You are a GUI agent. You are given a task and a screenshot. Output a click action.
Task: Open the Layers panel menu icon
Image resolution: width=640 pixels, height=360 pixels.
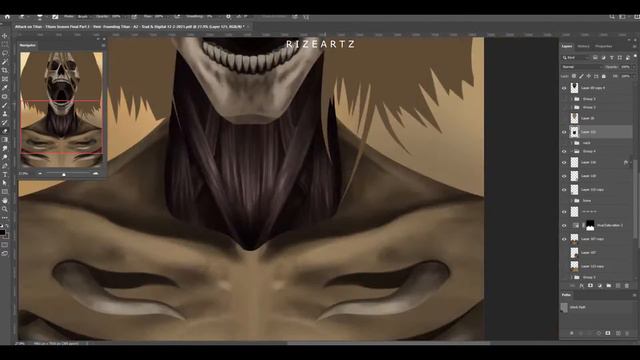(x=635, y=46)
